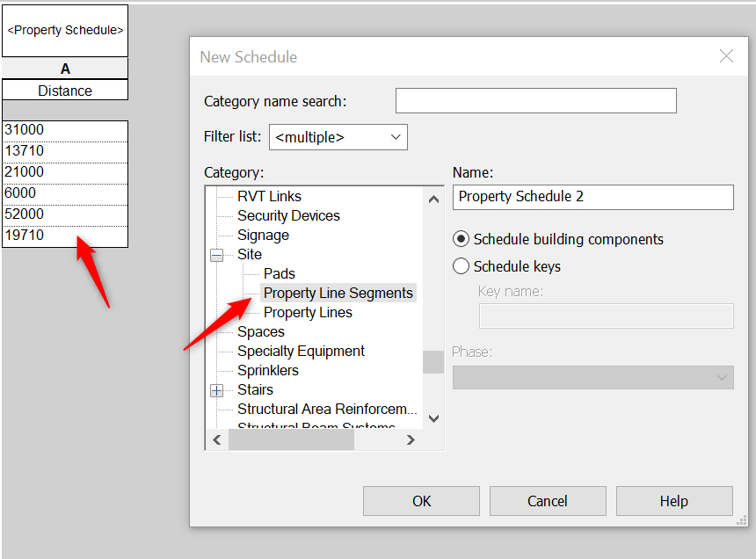
Task: Edit the schedule Name field
Action: [592, 197]
